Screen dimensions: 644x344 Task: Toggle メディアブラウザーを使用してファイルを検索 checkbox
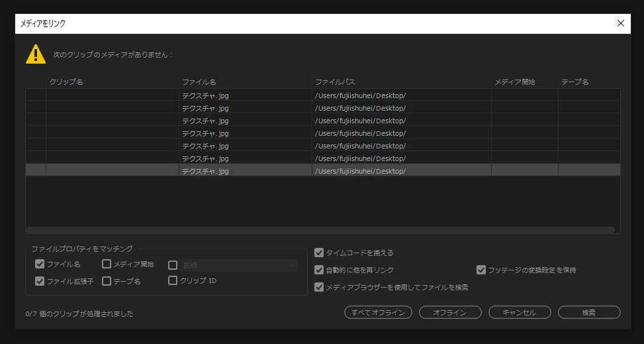click(319, 287)
